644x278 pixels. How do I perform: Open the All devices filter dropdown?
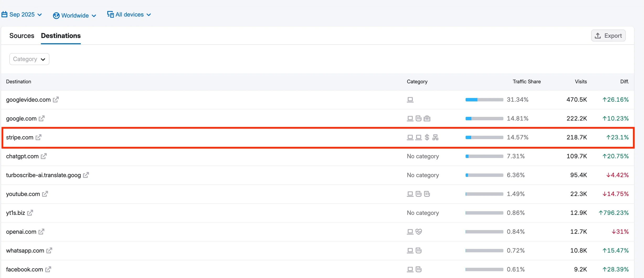tap(129, 15)
